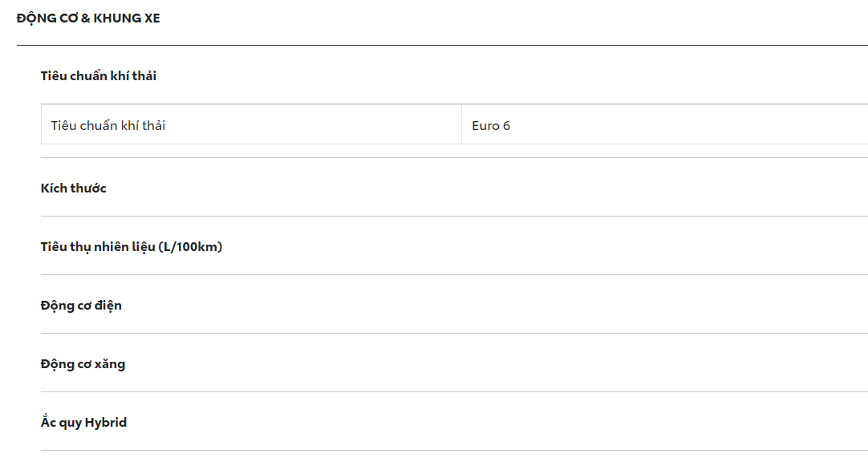This screenshot has width=868, height=458.
Task: Expand the 'Kích thước' section
Action: (x=74, y=188)
